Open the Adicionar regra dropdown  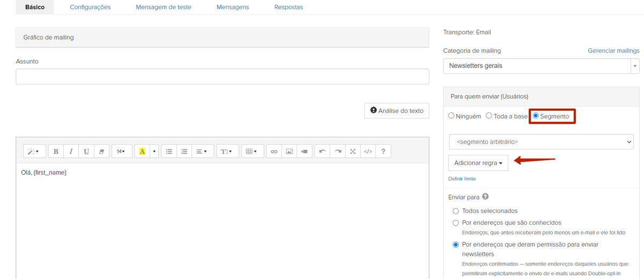[478, 163]
